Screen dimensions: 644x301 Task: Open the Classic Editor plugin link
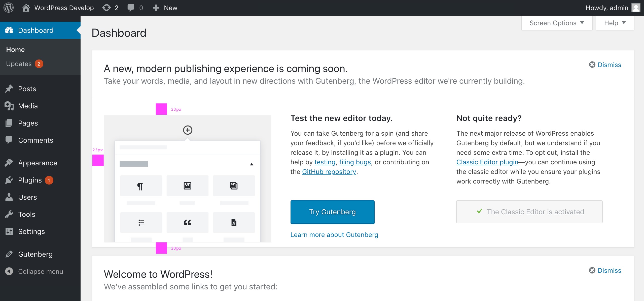[487, 162]
